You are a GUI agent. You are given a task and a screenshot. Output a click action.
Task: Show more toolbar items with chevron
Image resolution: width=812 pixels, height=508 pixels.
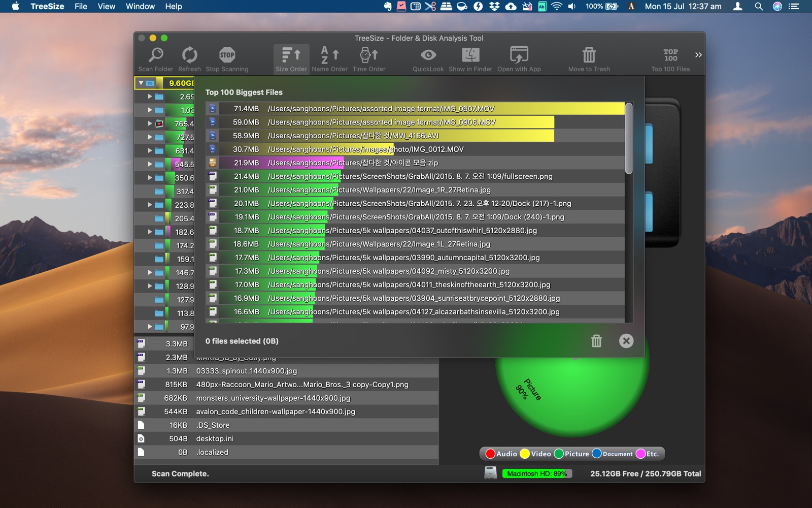pos(698,55)
